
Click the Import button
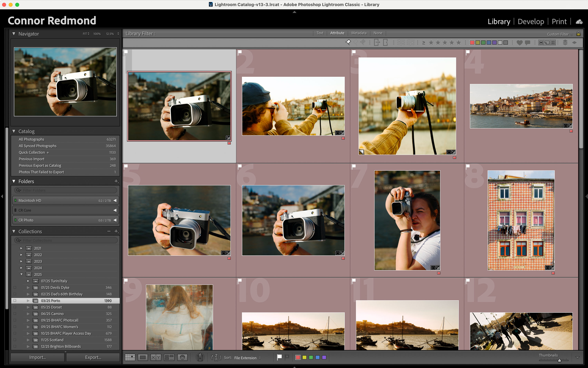(37, 357)
